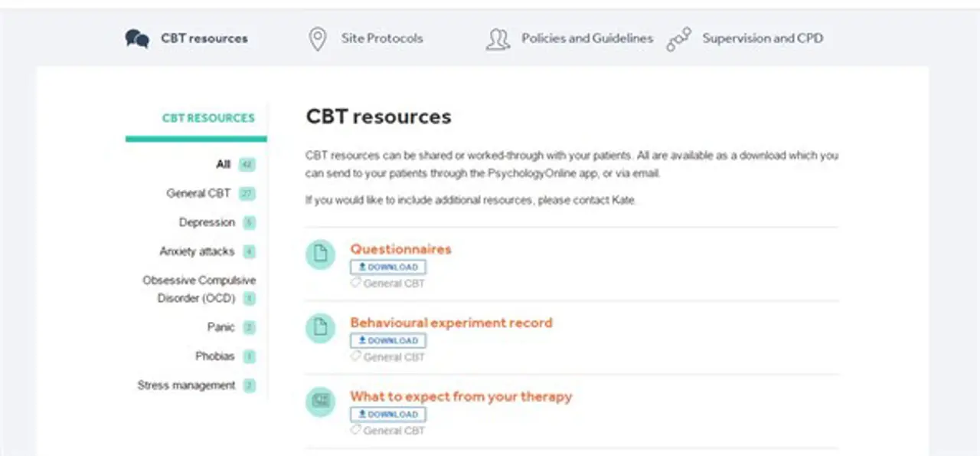This screenshot has height=456, width=980.
Task: Open the Site Protocols tab
Action: (381, 38)
